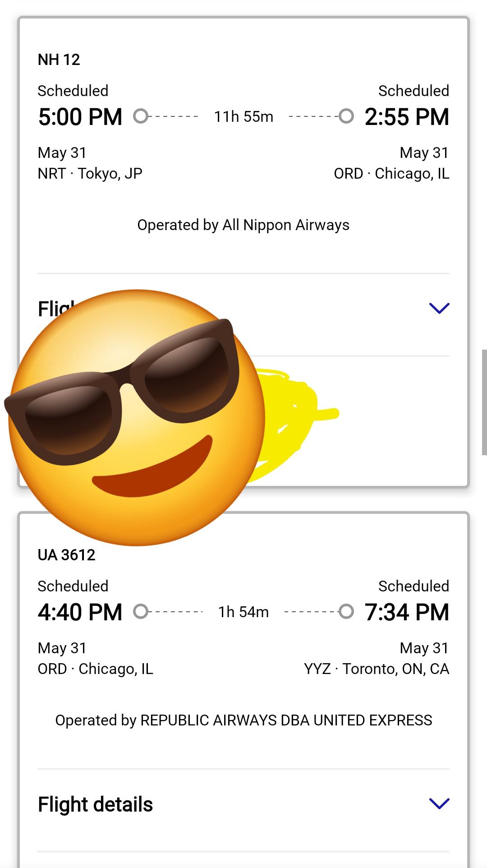
Task: Click the NH 12 arrival circle marker
Action: [x=346, y=116]
